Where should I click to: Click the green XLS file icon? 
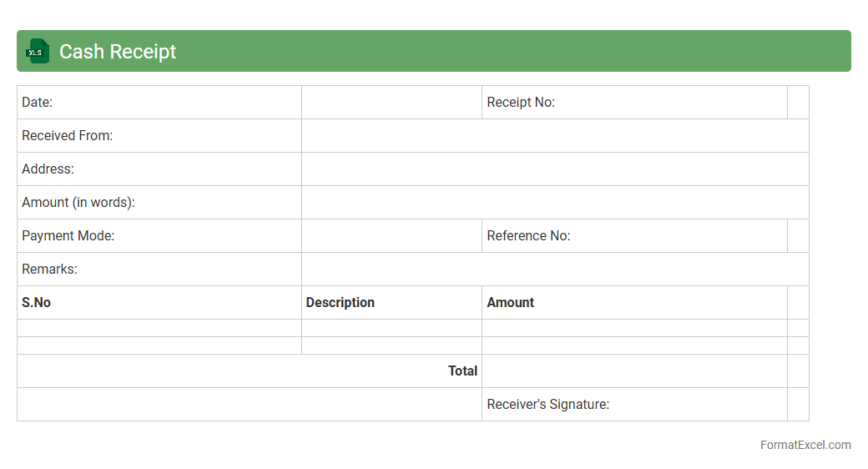(x=38, y=51)
